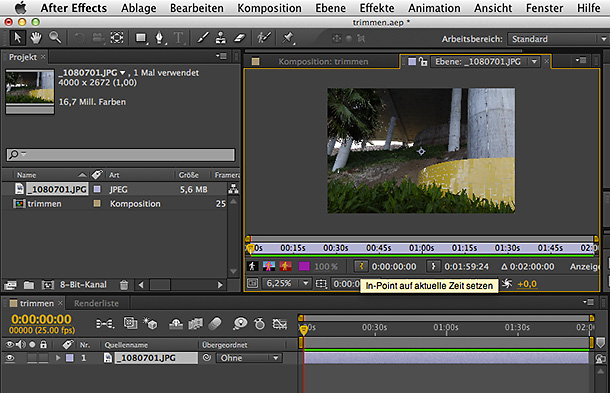Screen dimensions: 610x393
Task: Toggle the colorful channel view icon
Action: point(269,267)
